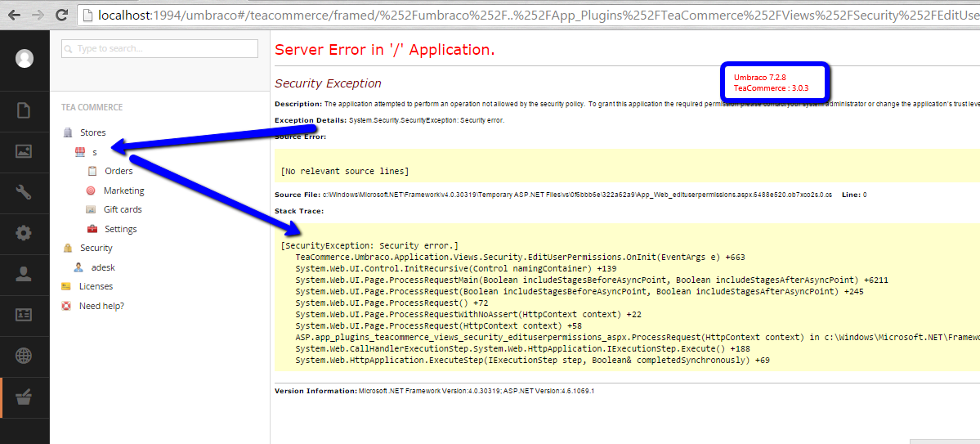The image size is (980, 444).
Task: Click the shop icon beside s
Action: tap(79, 152)
